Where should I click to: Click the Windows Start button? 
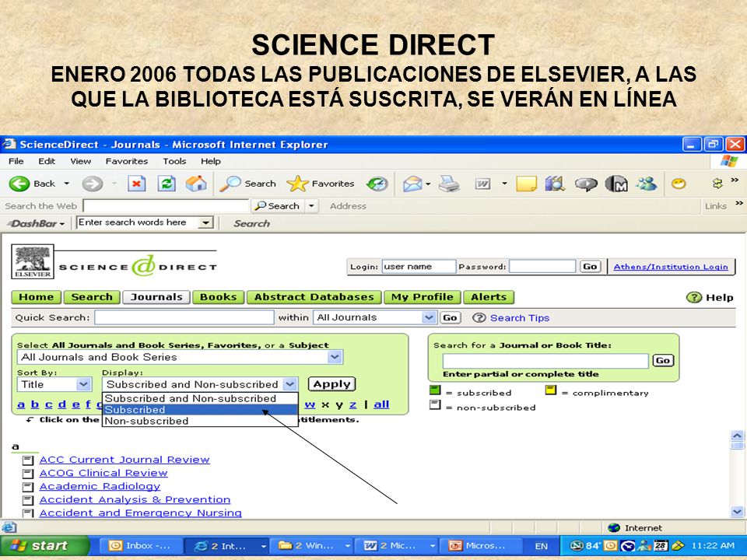(x=45, y=546)
